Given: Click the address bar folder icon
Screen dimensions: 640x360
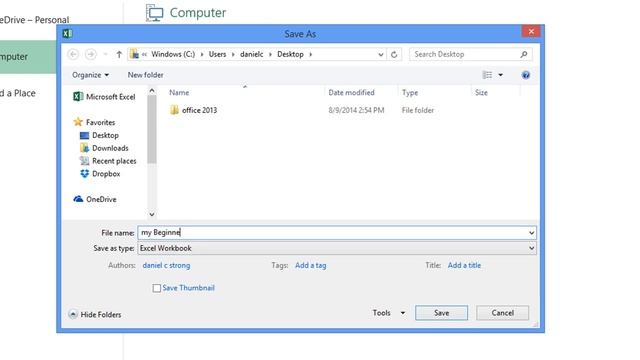Looking at the screenshot, I should 134,54.
